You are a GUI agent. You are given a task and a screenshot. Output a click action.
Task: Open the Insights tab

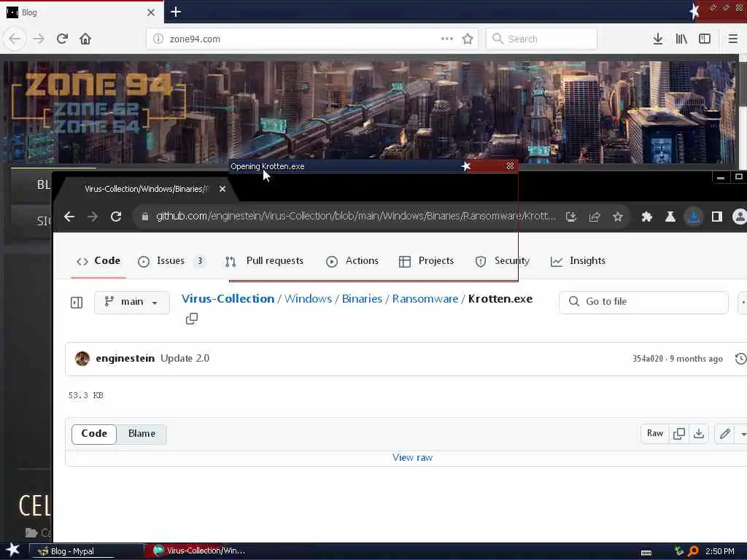(x=578, y=261)
